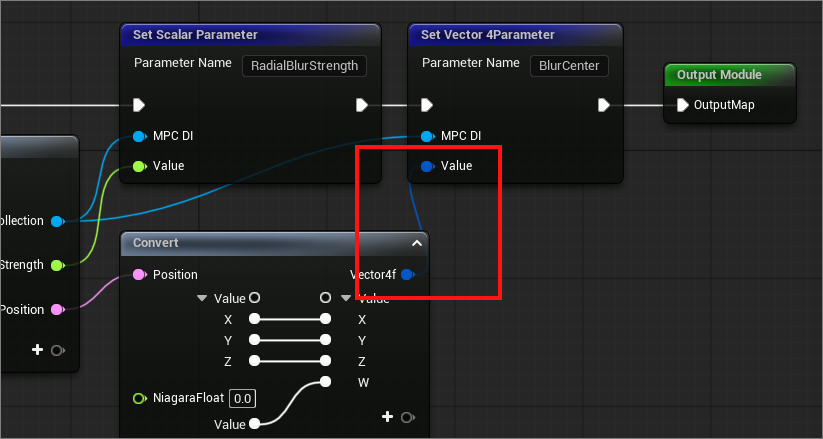Click the Vector4f output pin on Convert node
Image resolution: width=823 pixels, height=439 pixels.
pyautogui.click(x=407, y=274)
